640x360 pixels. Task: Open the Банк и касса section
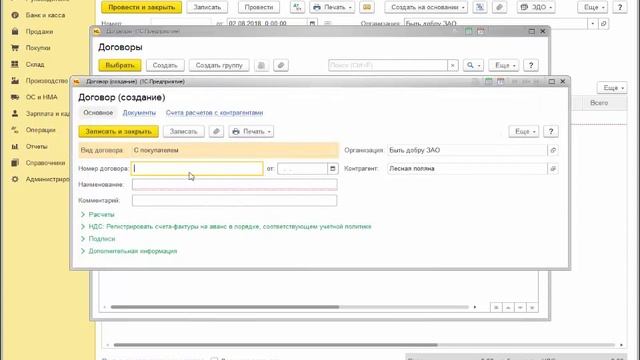click(x=45, y=15)
